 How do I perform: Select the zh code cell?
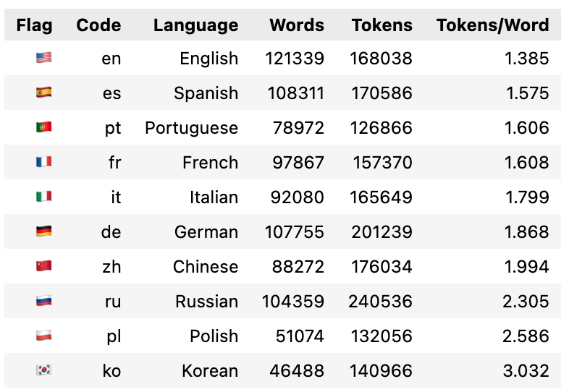pyautogui.click(x=111, y=267)
